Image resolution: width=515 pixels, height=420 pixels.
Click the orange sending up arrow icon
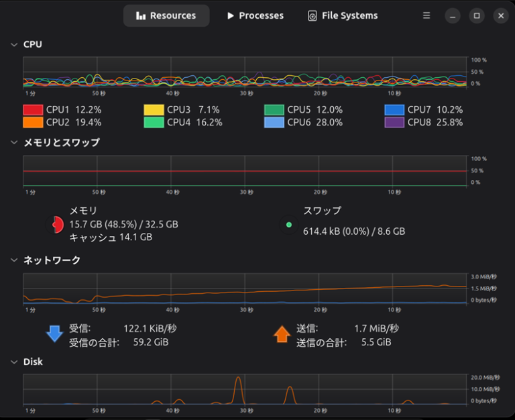click(282, 334)
